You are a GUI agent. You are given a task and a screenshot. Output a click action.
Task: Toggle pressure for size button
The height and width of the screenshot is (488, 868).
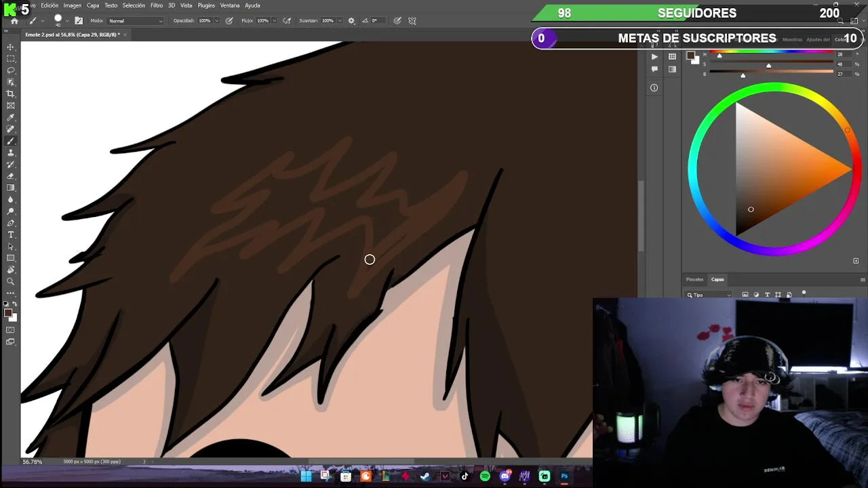click(397, 21)
